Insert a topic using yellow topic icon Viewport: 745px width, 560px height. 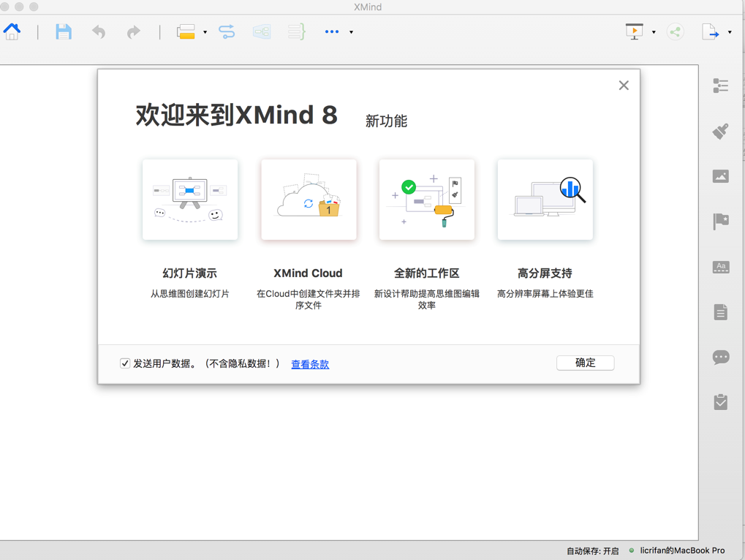186,32
